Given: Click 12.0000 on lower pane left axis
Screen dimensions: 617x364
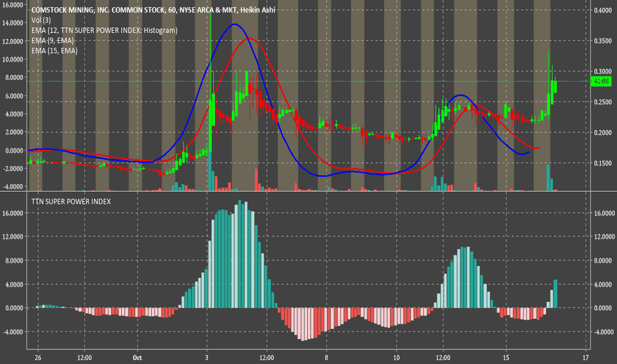Looking at the screenshot, I should 13,236.
